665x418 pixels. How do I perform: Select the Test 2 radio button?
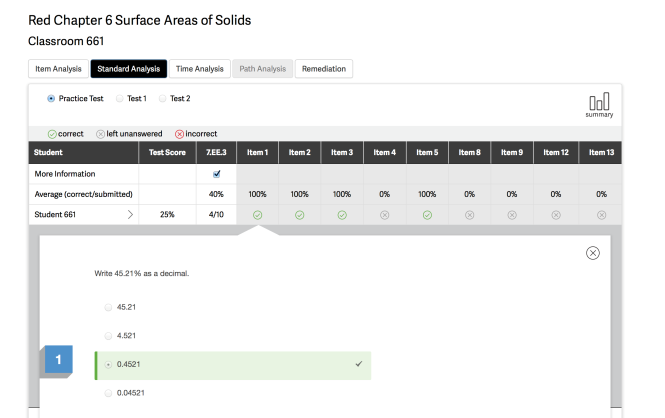[x=162, y=98]
